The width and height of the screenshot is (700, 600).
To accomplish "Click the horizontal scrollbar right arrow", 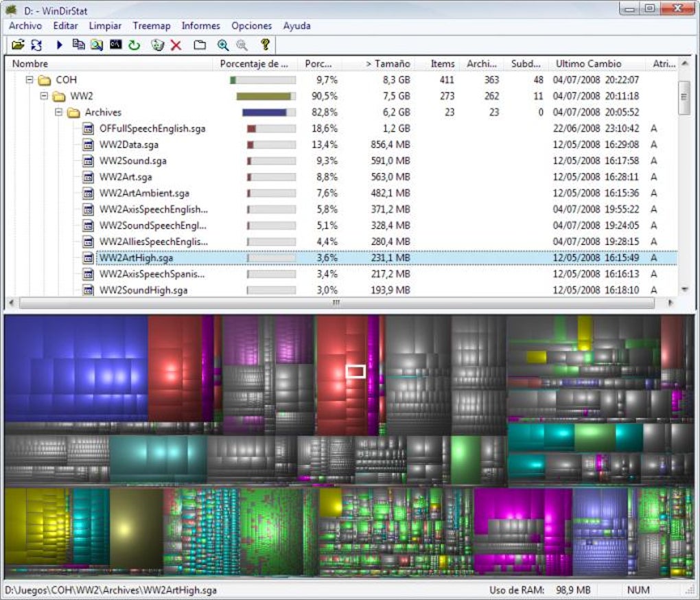I will tap(670, 303).
